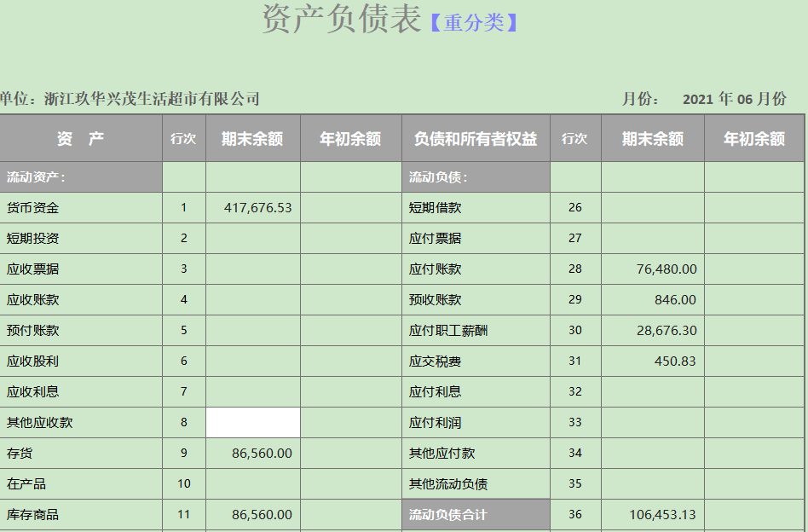Select the 预收账款 row label
The image size is (808, 532).
[x=435, y=299]
